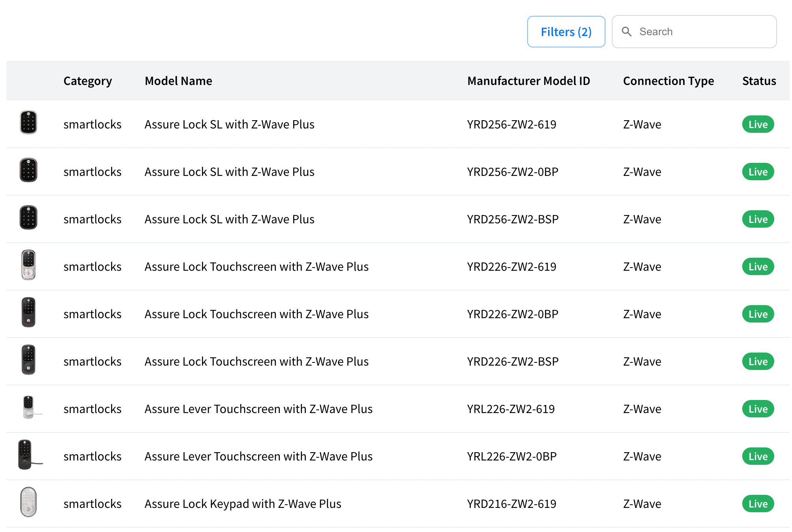Click Assure Lock SL name in YRD256-ZW2-BSP row
Viewport: 792px width, 532px height.
230,219
